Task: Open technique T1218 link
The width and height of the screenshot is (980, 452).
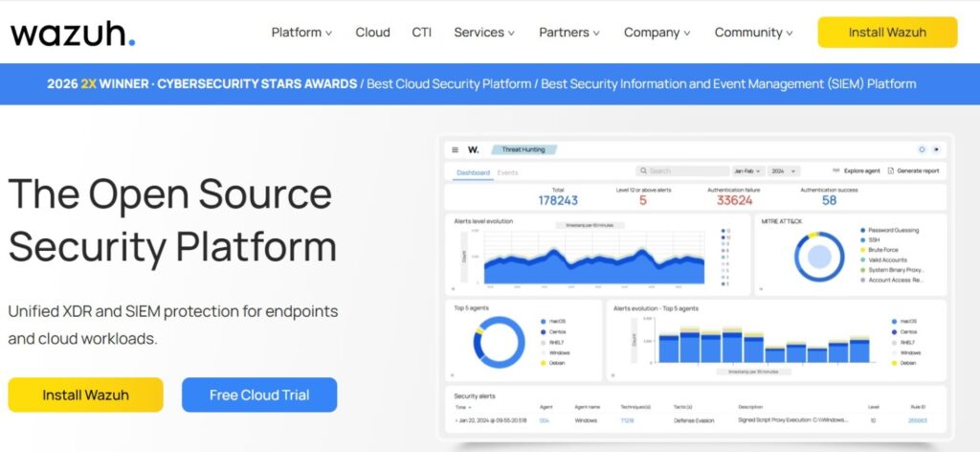Action: (x=627, y=420)
